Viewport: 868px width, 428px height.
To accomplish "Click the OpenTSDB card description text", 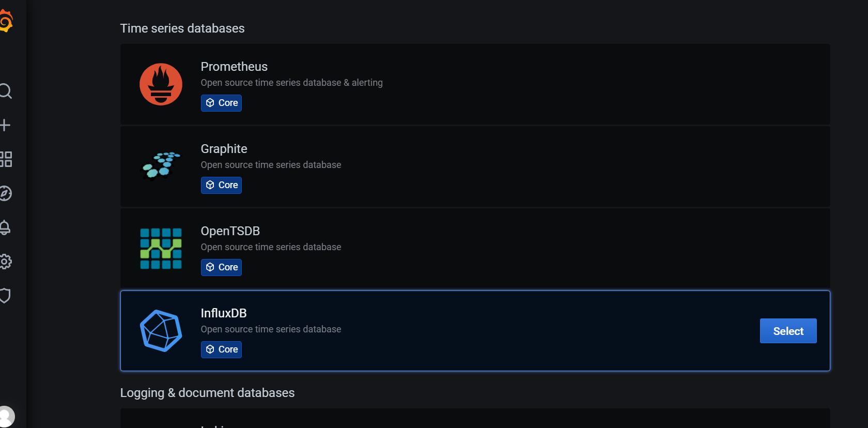I will pyautogui.click(x=271, y=247).
